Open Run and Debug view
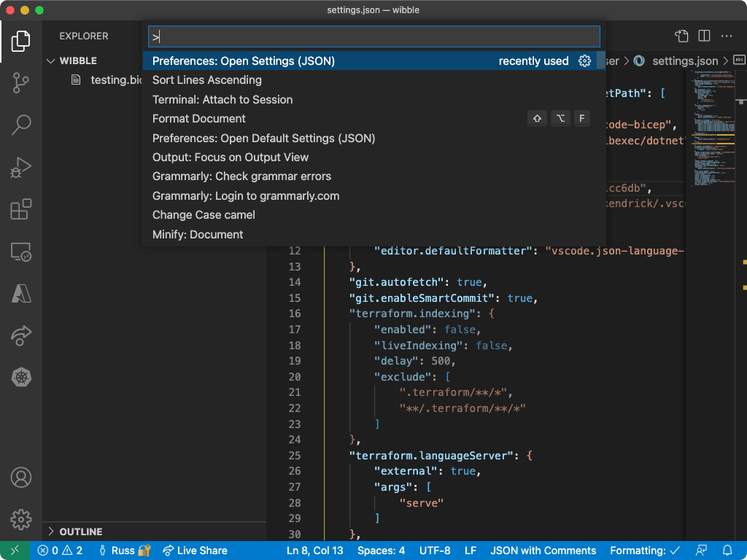Screen dimensions: 747x560 [x=20, y=167]
